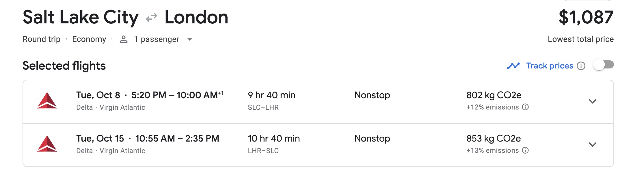Open the passenger count dropdown arrow

[190, 39]
